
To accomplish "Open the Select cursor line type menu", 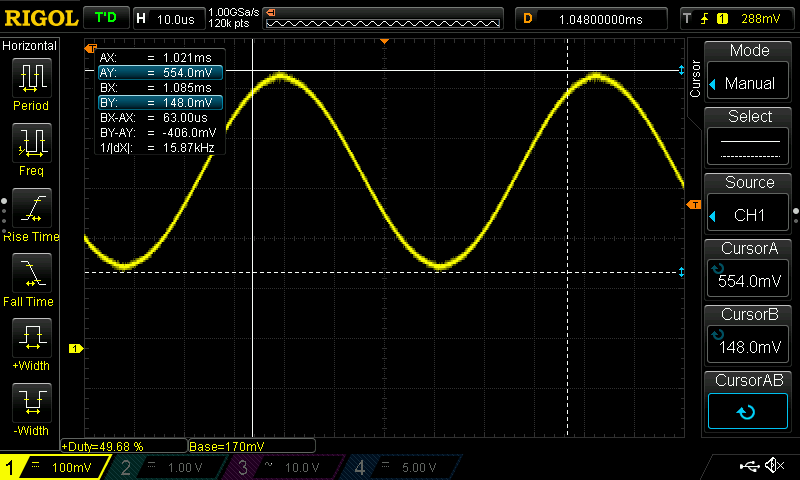I will pos(748,148).
